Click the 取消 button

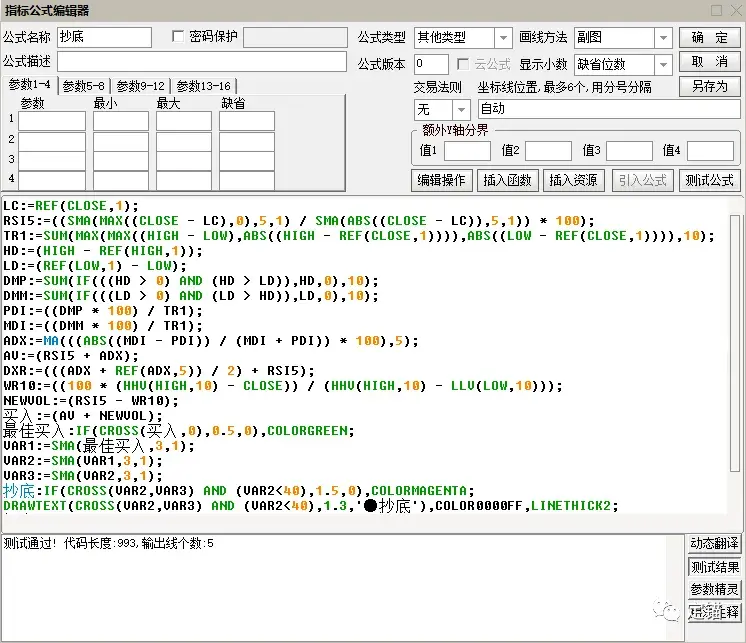tap(709, 62)
